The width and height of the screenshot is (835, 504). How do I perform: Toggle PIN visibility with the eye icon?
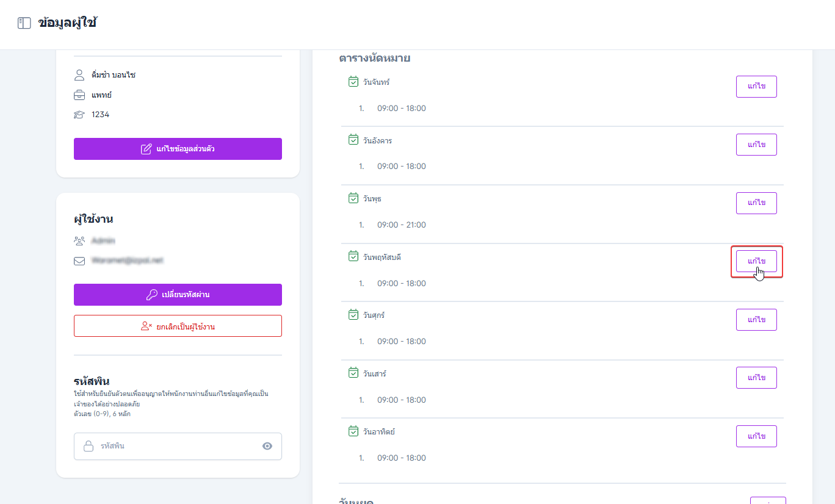pos(267,446)
